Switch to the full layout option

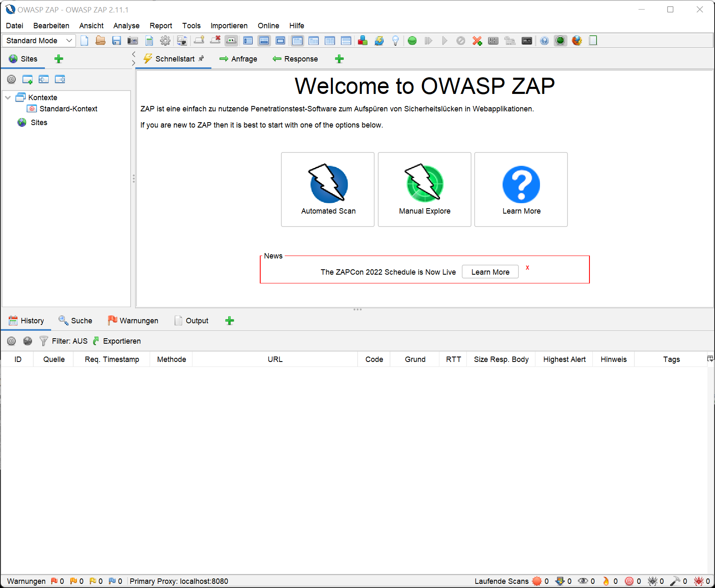pyautogui.click(x=281, y=41)
